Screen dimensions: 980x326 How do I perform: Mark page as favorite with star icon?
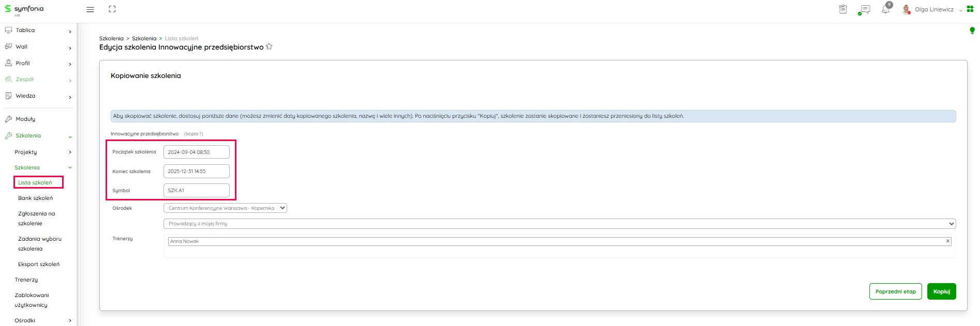pyautogui.click(x=269, y=47)
